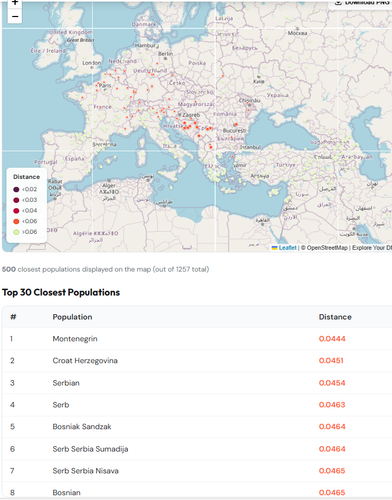Click the Distance column header
This screenshot has width=392, height=500.
pyautogui.click(x=335, y=317)
